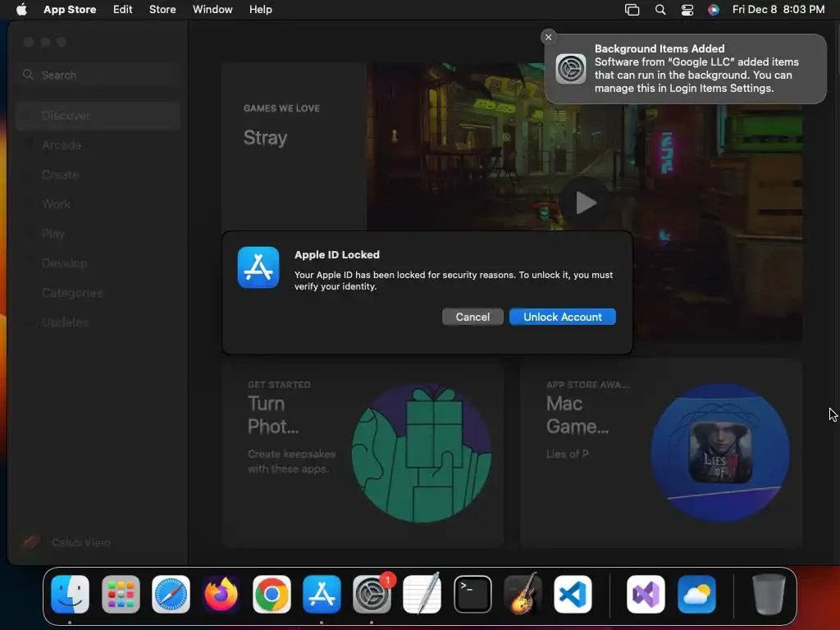Launch Firefox from the Dock
Image resolution: width=840 pixels, height=630 pixels.
221,594
